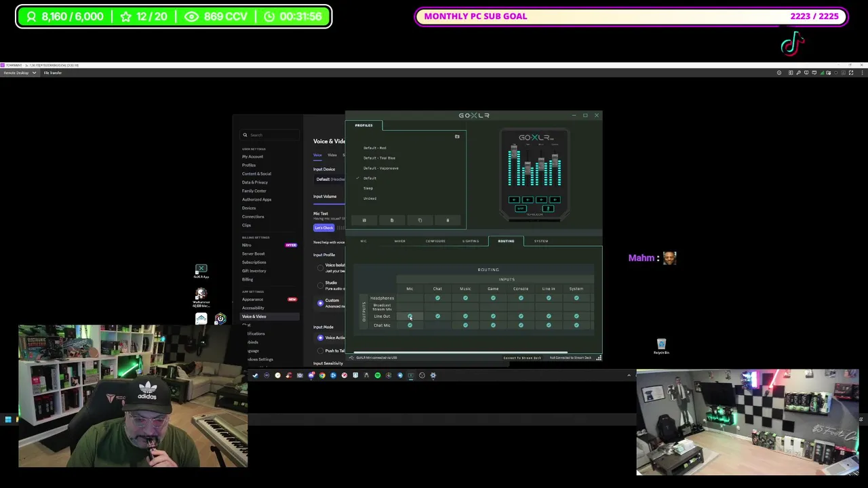This screenshot has height=488, width=868.
Task: Open 'Gift Inventory' in Discord settings
Action: tap(254, 271)
